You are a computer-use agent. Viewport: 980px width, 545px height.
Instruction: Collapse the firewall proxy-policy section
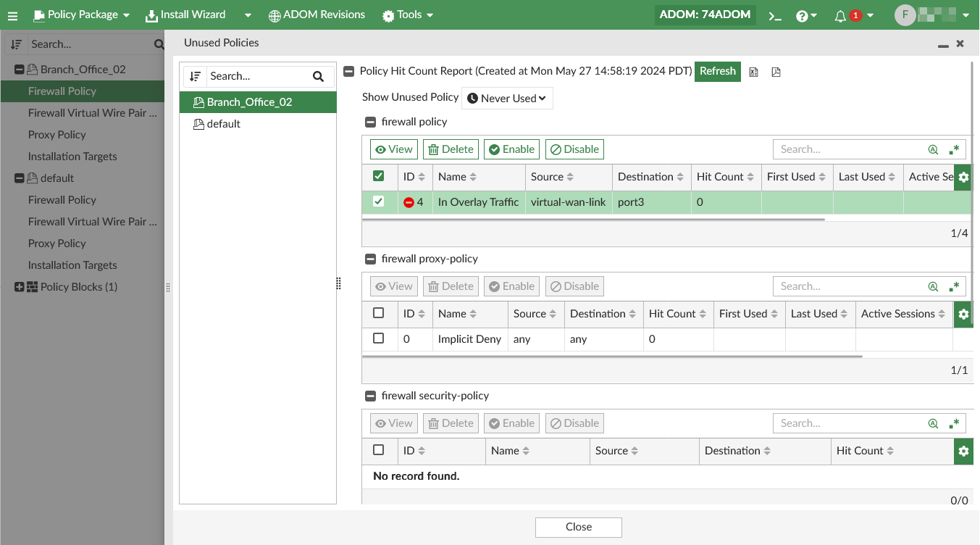(x=370, y=259)
